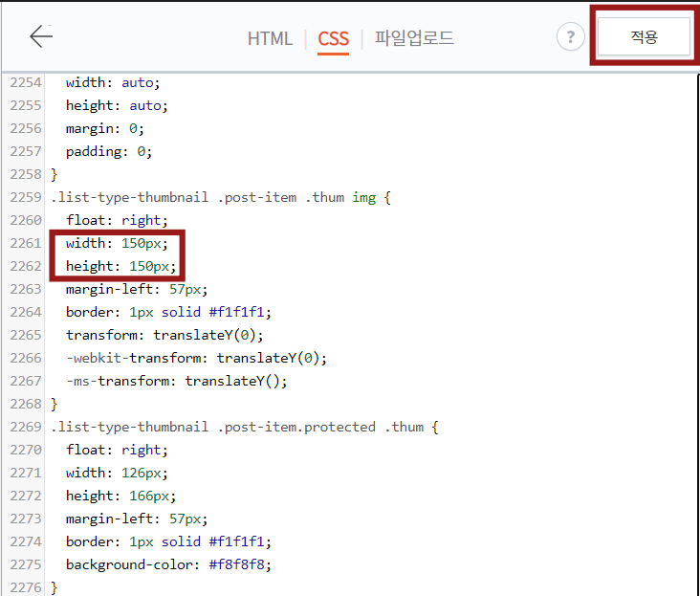
Task: Apply changes with the 적용 button
Action: [x=644, y=36]
